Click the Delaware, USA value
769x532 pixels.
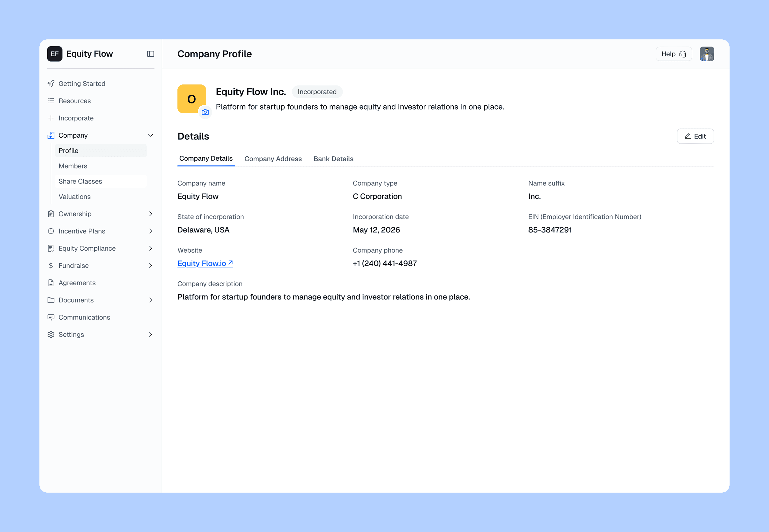pos(203,230)
